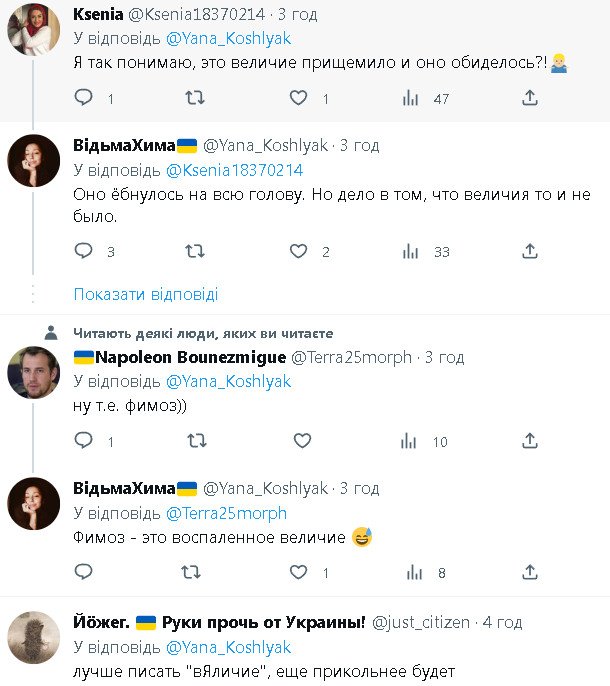View analytics of tweet with 33 views
The image size is (610, 686).
(410, 251)
